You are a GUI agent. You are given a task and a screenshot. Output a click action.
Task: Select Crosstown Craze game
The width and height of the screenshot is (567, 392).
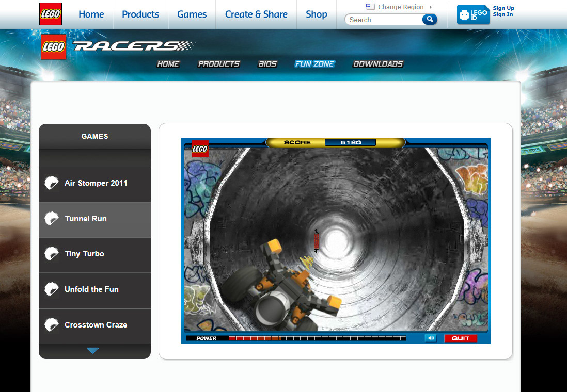(94, 325)
